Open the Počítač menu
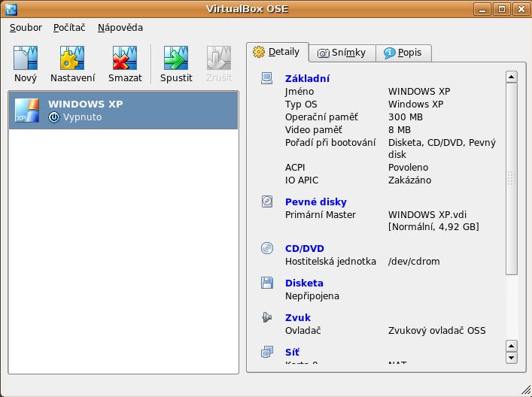Screen dimensions: 532x397 click(x=69, y=28)
